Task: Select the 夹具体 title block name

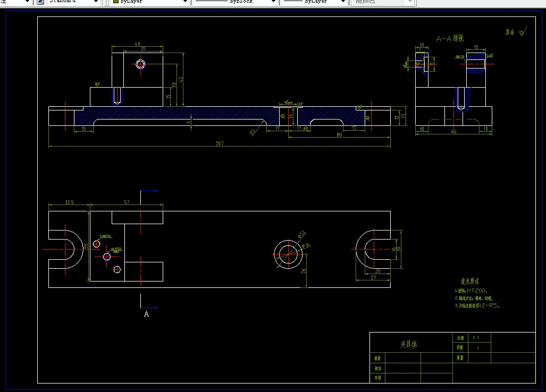Action: (x=409, y=344)
